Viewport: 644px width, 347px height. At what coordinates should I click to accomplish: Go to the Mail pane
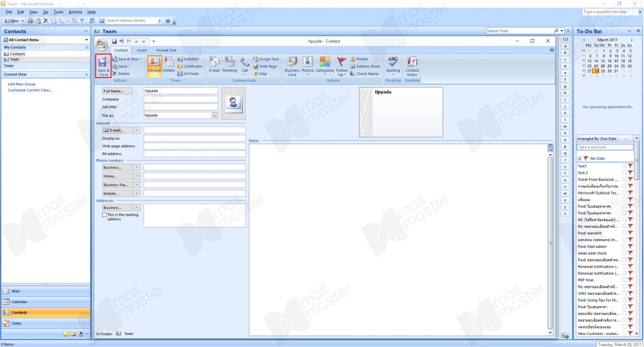pos(46,291)
